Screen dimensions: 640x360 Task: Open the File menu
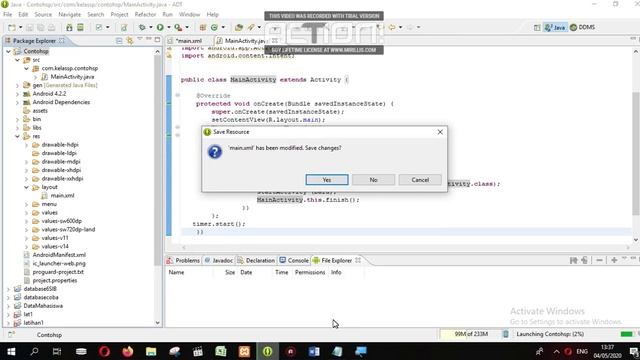tap(7, 14)
